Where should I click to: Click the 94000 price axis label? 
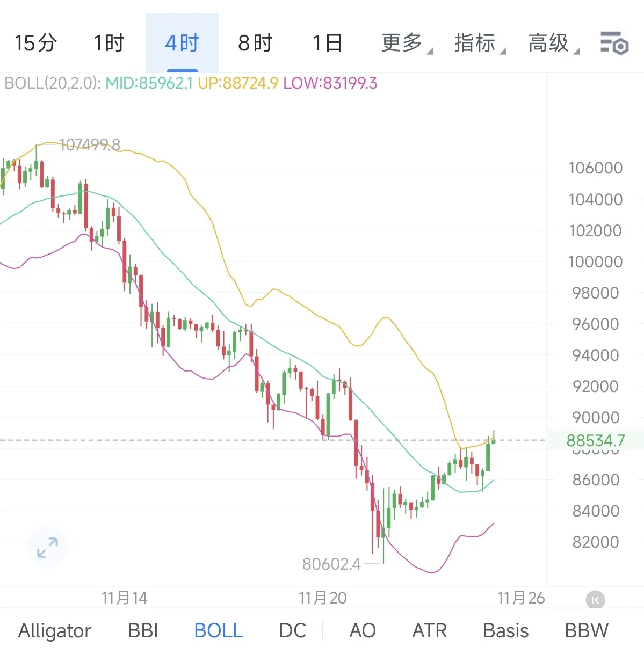coord(596,355)
